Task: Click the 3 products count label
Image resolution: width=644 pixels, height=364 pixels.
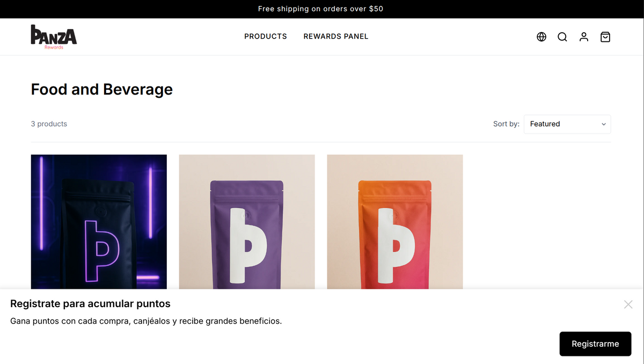Action: 49,123
